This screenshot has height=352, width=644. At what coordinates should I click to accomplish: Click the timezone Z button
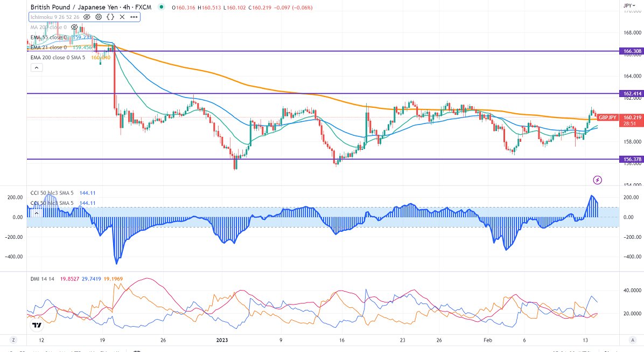(x=13, y=340)
